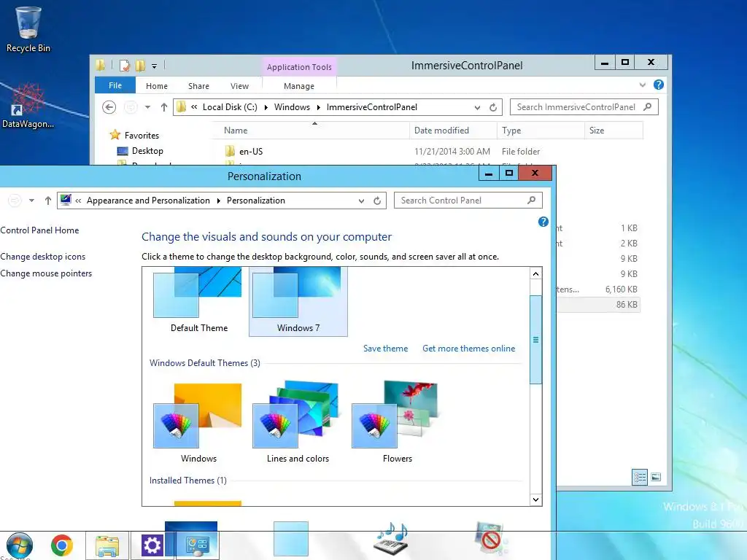The height and width of the screenshot is (560, 747).
Task: Expand arrow after Local Disk (C:) breadcrumb
Action: 266,108
